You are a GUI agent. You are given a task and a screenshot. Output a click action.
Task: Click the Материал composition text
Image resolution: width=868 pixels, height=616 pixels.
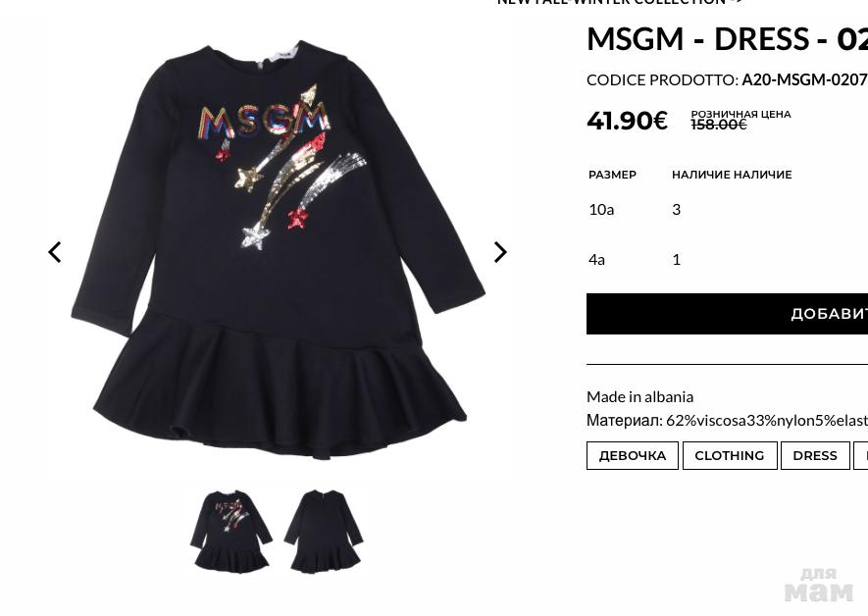727,421
